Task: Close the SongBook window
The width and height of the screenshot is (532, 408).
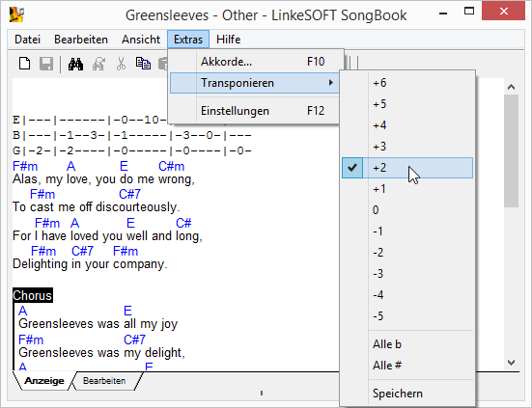Action: (504, 12)
